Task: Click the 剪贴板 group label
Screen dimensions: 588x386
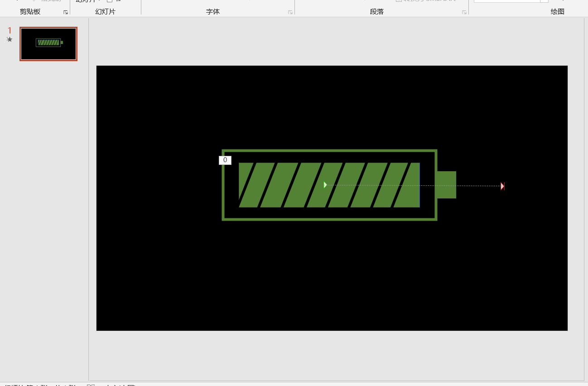Action: pyautogui.click(x=30, y=12)
